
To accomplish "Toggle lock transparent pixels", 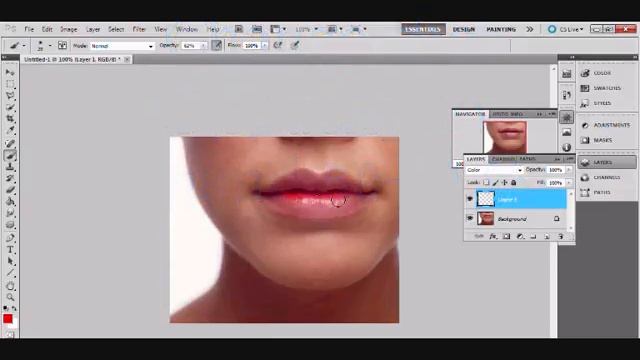I will pyautogui.click(x=486, y=182).
